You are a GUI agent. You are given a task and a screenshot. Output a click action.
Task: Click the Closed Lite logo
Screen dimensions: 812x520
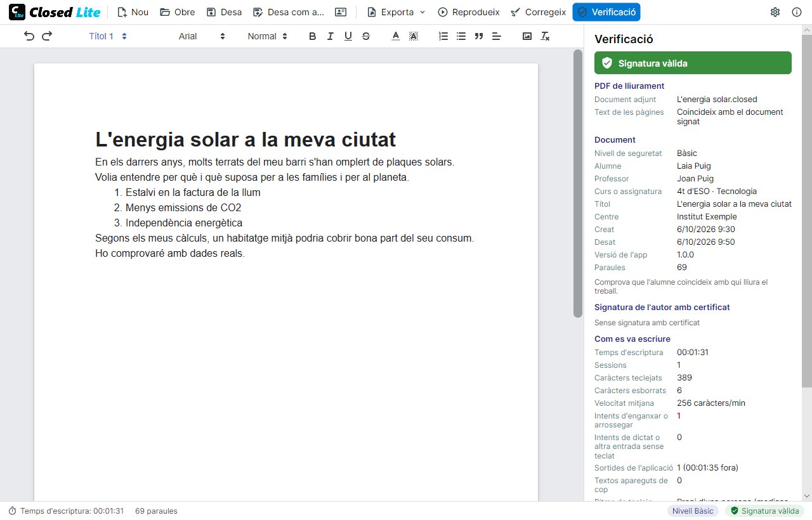[x=55, y=12]
